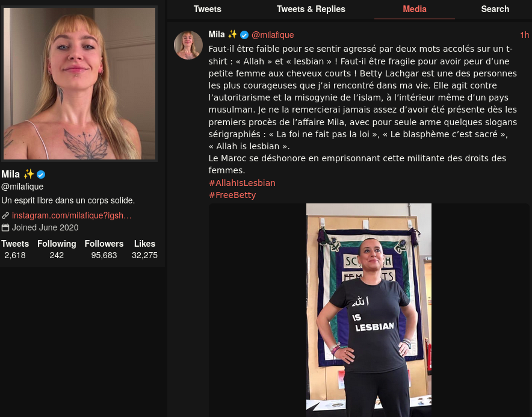Click the small avatar beside the tweet
The width and height of the screenshot is (532, 417).
point(188,45)
